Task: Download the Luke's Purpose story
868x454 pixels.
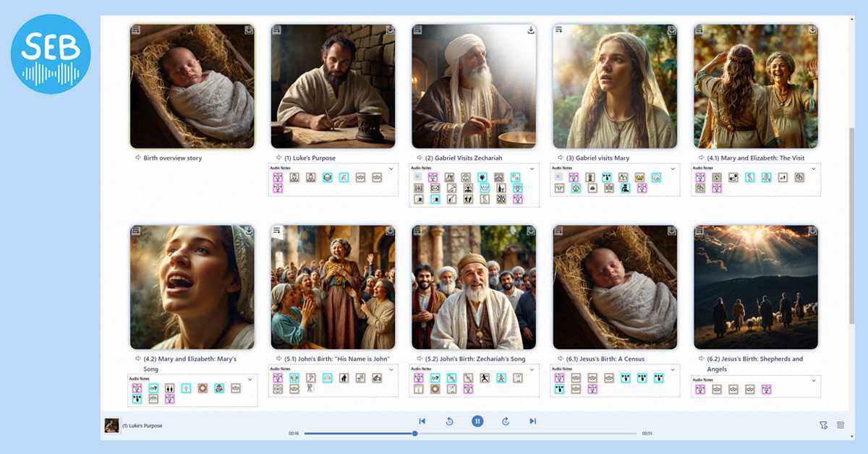Action: (390, 30)
